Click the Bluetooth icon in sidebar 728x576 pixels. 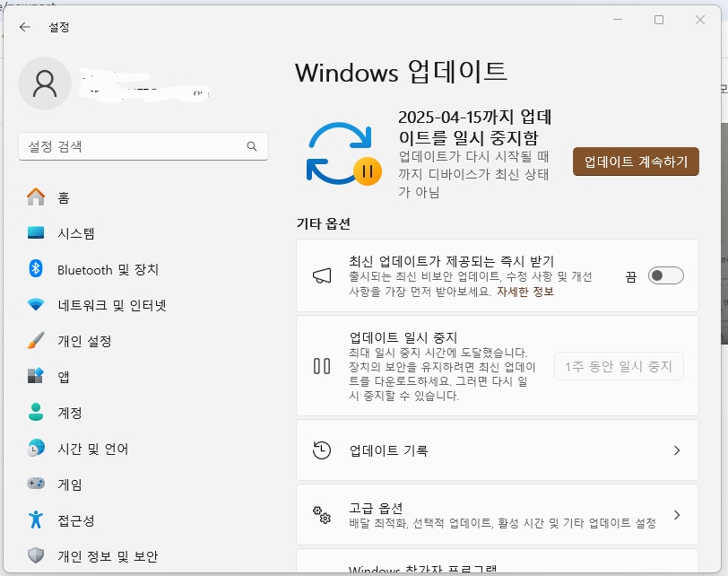(x=36, y=268)
